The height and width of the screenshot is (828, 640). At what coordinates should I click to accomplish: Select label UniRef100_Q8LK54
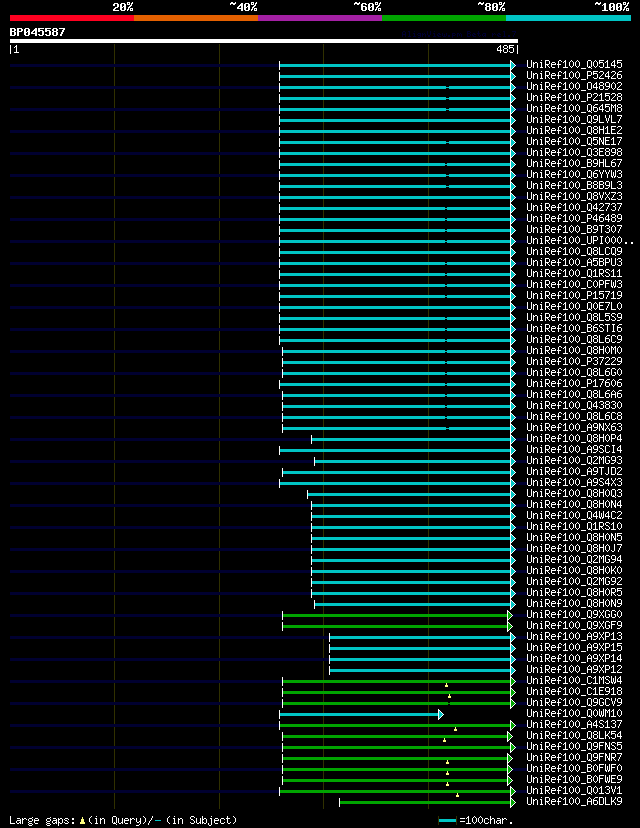[574, 736]
